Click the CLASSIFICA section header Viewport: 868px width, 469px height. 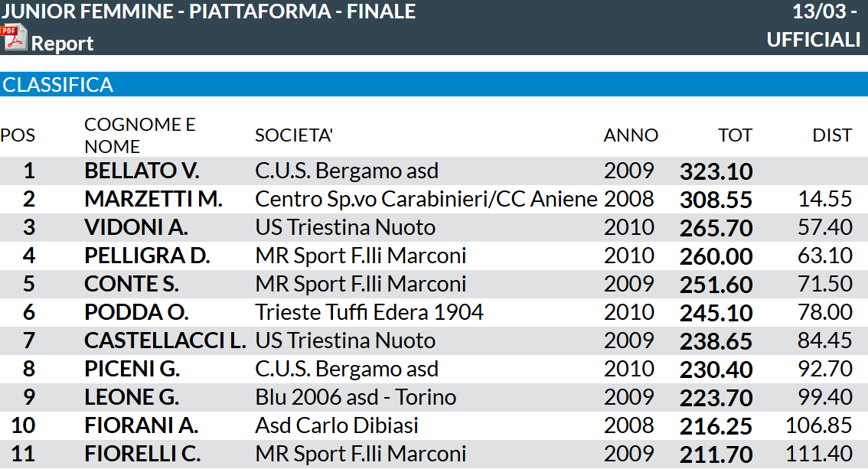58,85
